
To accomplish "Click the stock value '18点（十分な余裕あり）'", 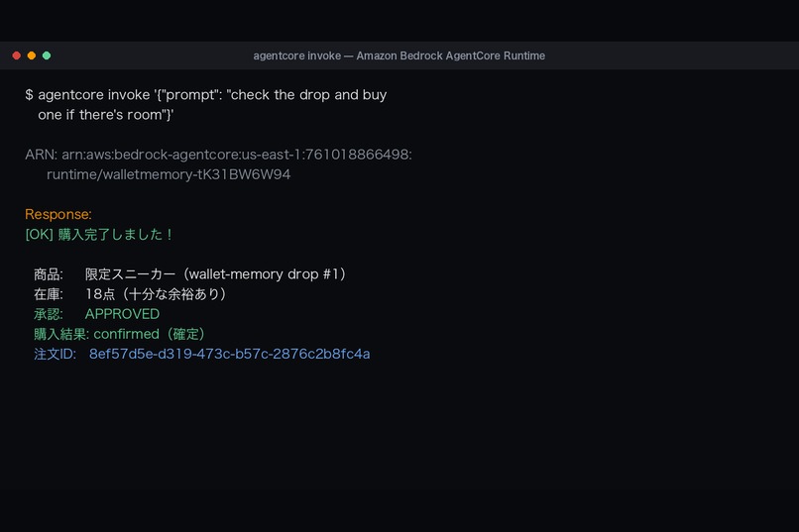I will tap(156, 294).
